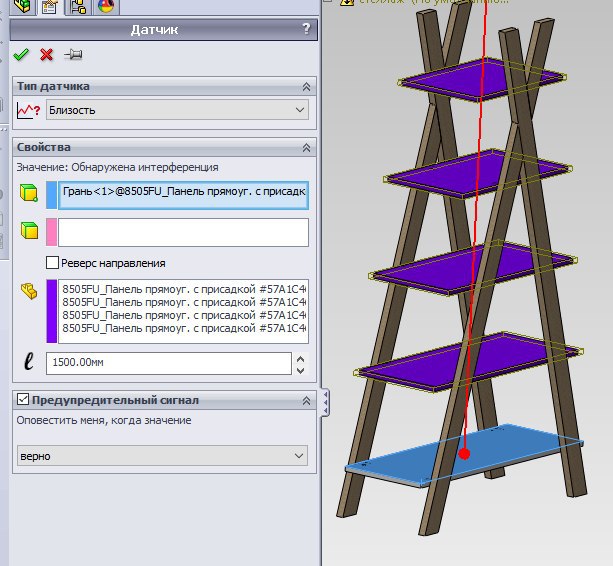
Task: Click the components-to-check icon
Action: pyautogui.click(x=29, y=291)
